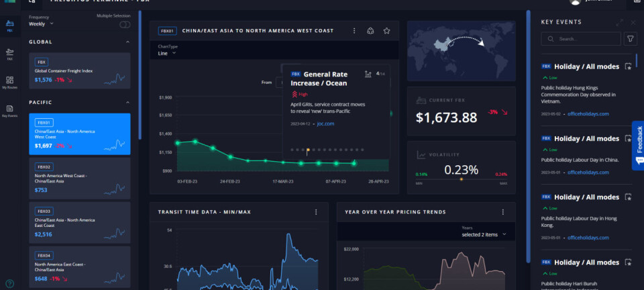The height and width of the screenshot is (290, 644).
Task: Open options menu for Year Over Year Pricing Trends
Action: [x=503, y=211]
